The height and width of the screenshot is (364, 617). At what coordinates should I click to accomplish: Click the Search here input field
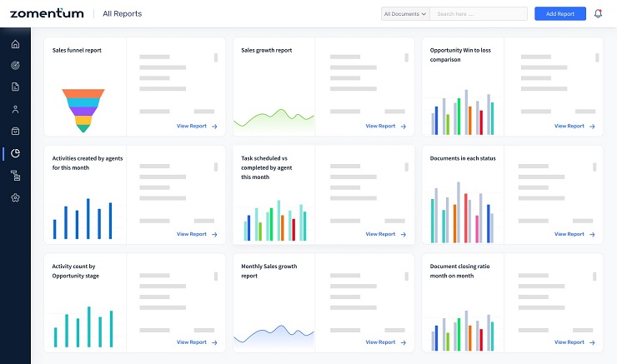tap(479, 14)
